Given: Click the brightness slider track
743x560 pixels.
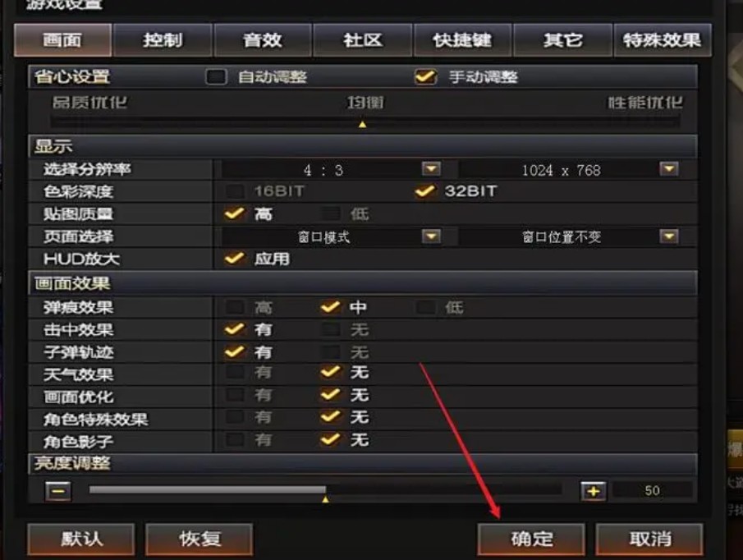Looking at the screenshot, I should tap(325, 489).
